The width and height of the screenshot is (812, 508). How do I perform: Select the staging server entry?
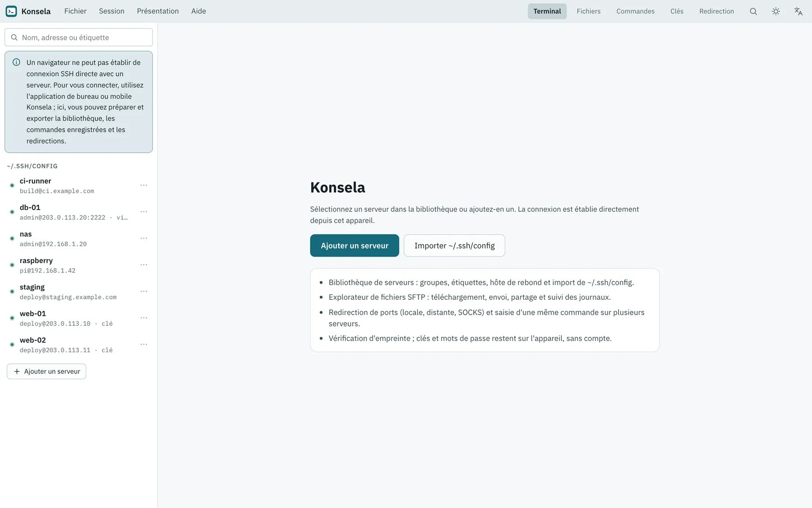[x=78, y=292]
